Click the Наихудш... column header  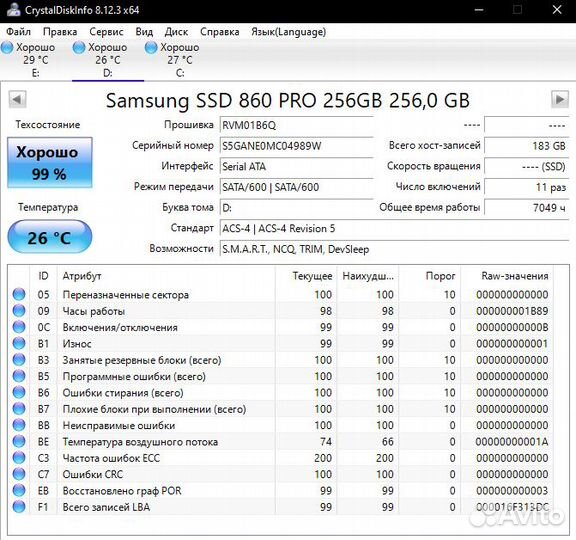[368, 276]
